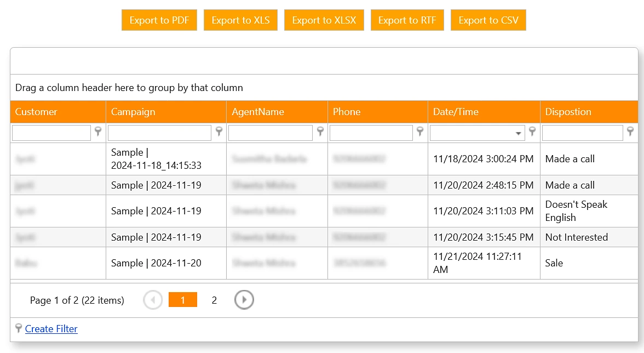The height and width of the screenshot is (353, 644).
Task: Open the Phone column filter condition icon
Action: tap(420, 132)
